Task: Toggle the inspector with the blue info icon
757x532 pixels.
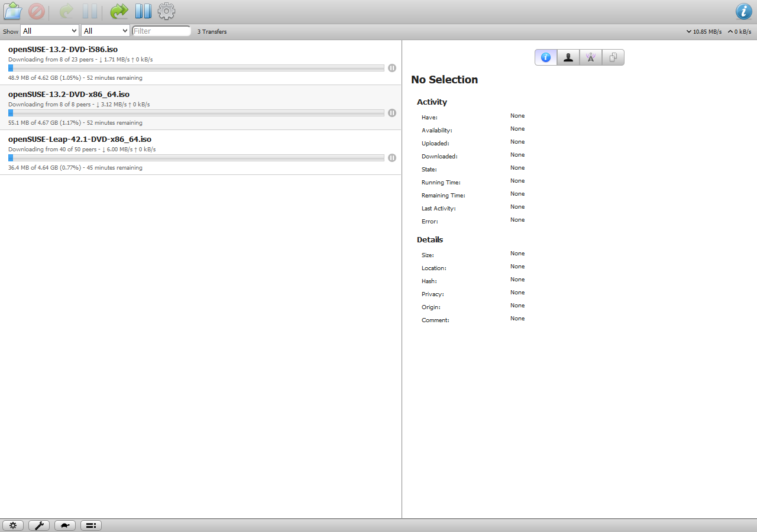Action: click(743, 11)
